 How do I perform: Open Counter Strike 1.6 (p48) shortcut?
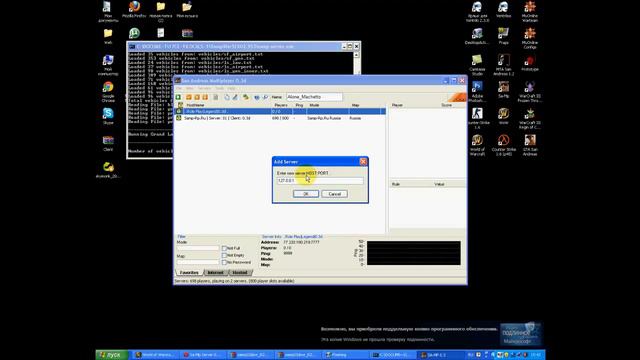tap(503, 145)
